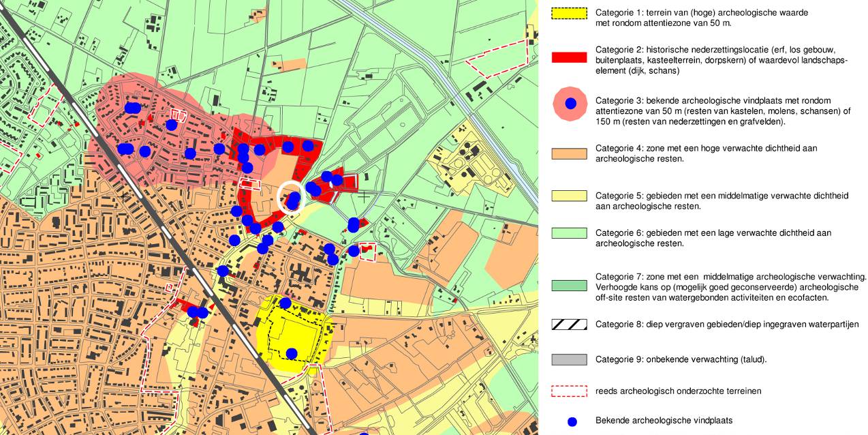Click the text 'Categorie 8: diep vergraven gebieden/diep ingegraven waterpartijen'
This screenshot has height=435, width=868.
(x=727, y=325)
